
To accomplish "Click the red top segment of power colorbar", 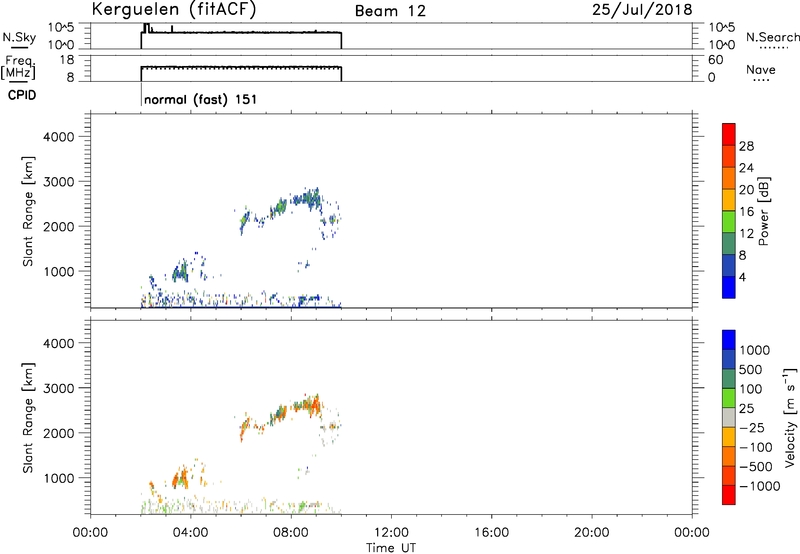I will [729, 134].
